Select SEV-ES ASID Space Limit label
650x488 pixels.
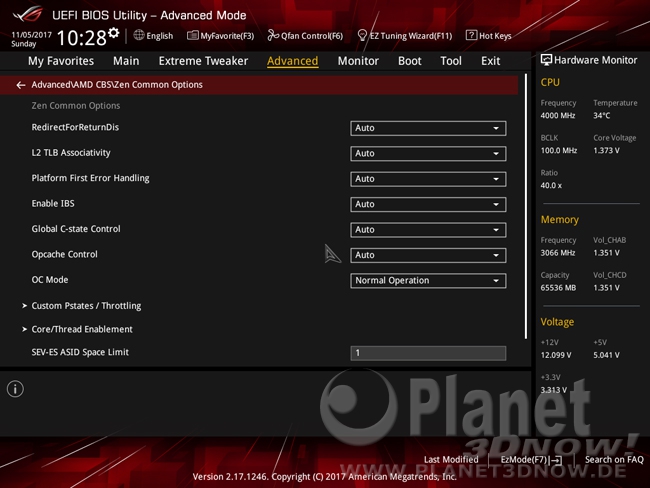click(80, 352)
